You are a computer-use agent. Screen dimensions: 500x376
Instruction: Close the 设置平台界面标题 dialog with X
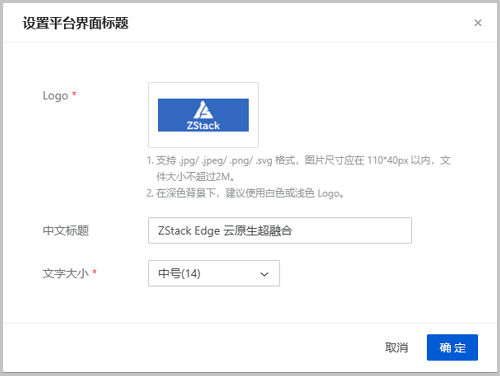pyautogui.click(x=478, y=23)
